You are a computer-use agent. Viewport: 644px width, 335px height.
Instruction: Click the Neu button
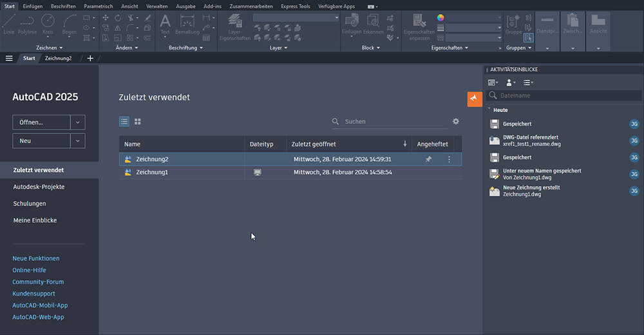click(x=41, y=140)
